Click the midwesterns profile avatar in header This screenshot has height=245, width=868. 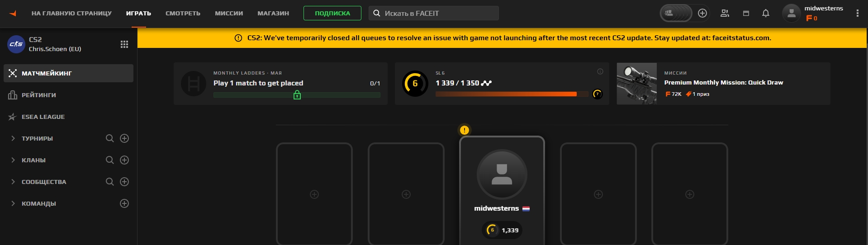click(792, 13)
